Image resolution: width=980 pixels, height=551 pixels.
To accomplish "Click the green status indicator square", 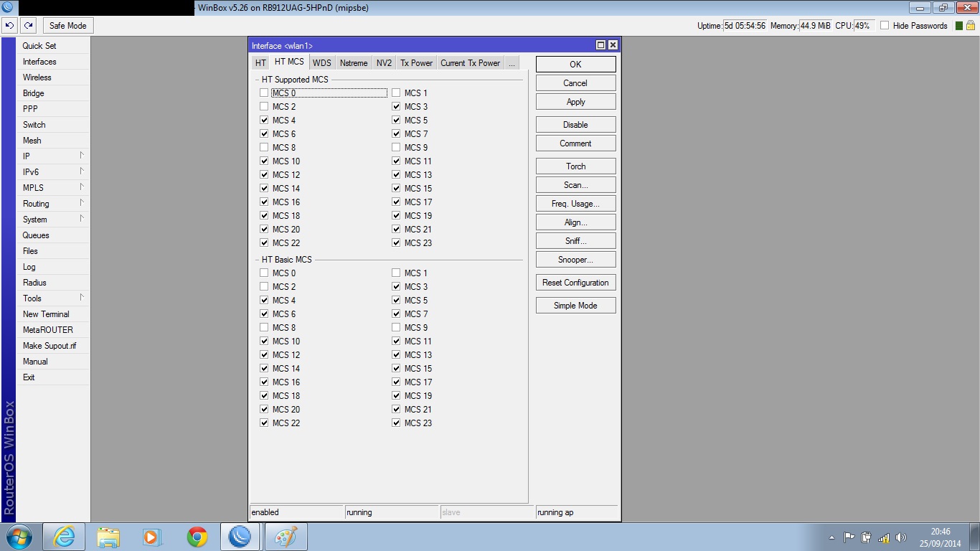I will point(960,26).
